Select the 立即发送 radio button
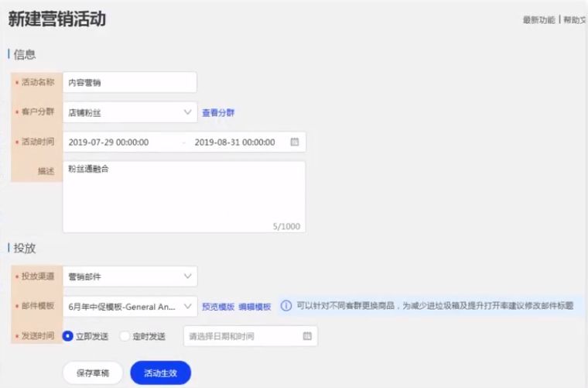 [68, 336]
